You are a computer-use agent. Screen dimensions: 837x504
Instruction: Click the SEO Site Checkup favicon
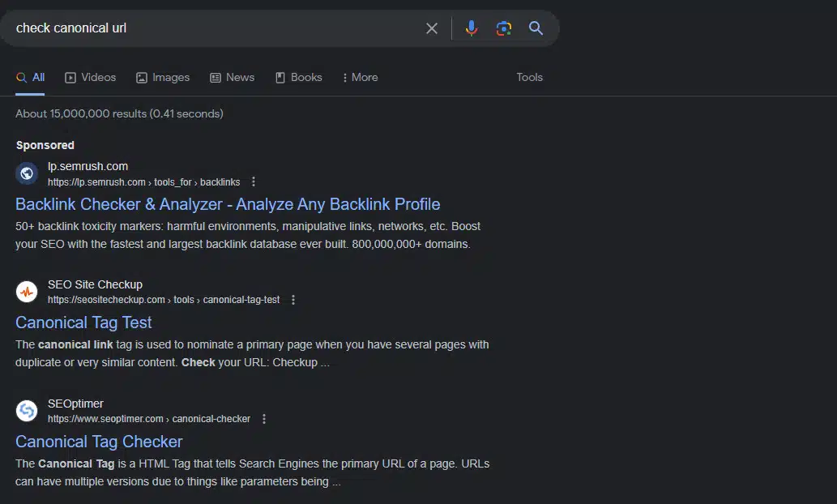(x=27, y=292)
